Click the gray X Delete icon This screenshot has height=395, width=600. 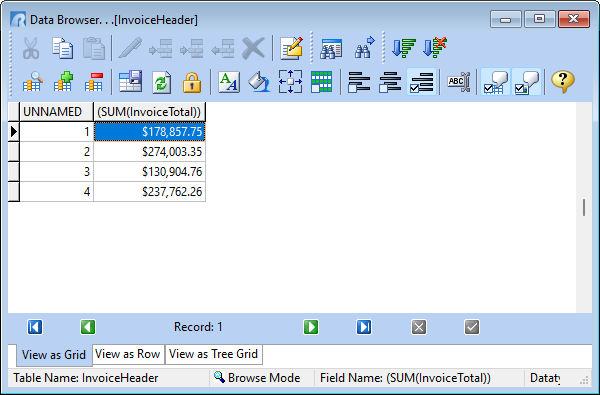coord(253,48)
